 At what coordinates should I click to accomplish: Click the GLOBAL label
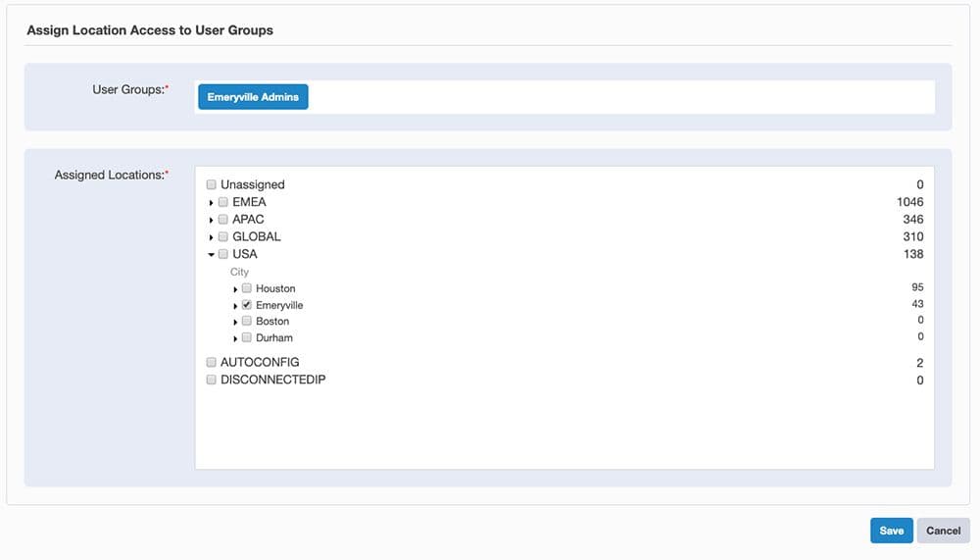pos(257,237)
